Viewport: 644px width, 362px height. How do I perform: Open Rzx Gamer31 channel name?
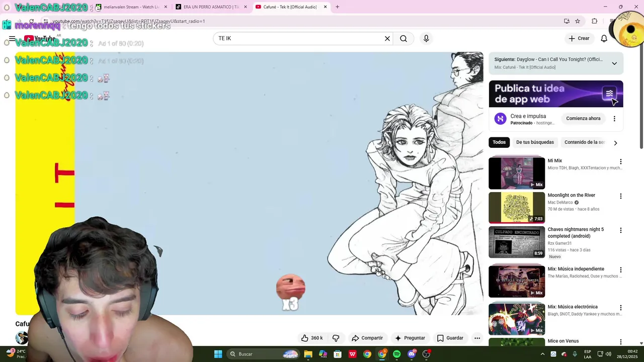click(560, 243)
